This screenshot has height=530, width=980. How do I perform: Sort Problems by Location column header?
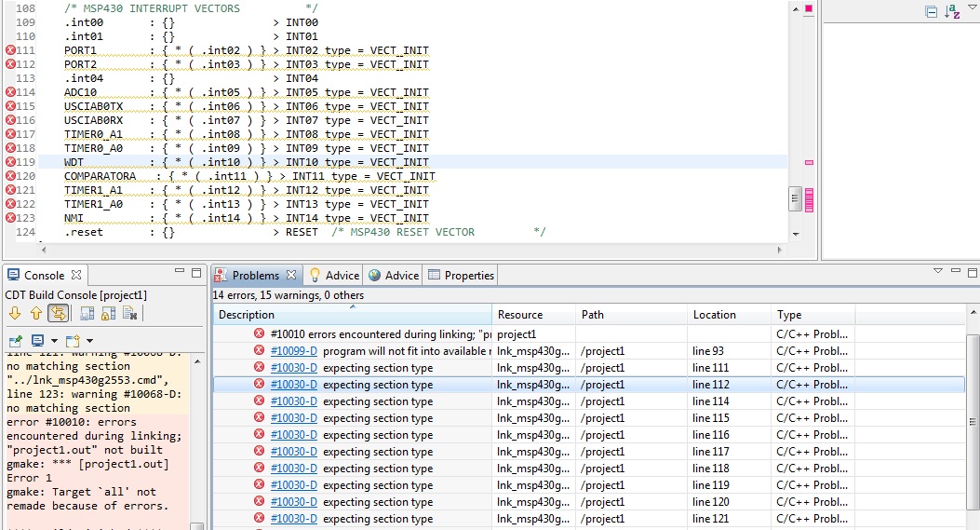pos(730,315)
